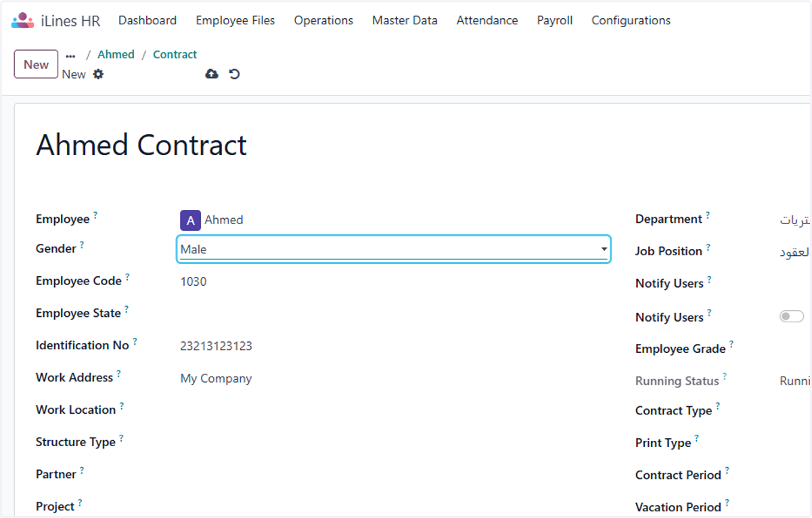Show help tooltip for Gender field

82,244
